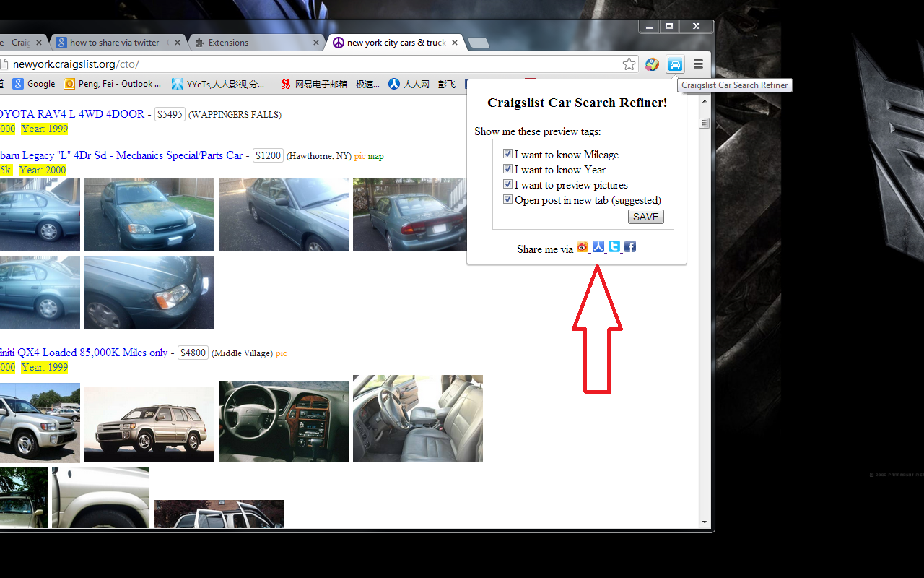The width and height of the screenshot is (924, 578).
Task: Click the newyork.craigslist.org address bar
Action: click(x=310, y=64)
